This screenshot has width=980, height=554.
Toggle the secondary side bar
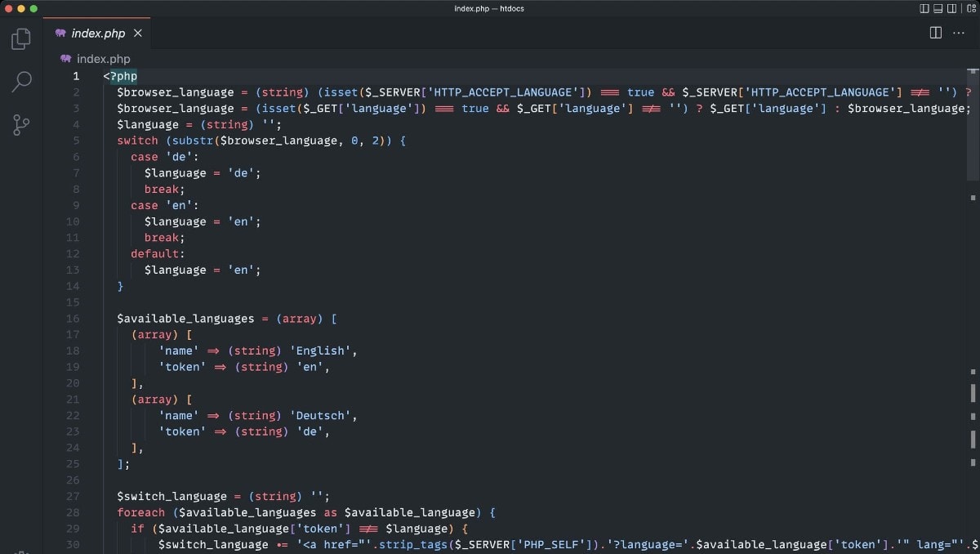952,8
